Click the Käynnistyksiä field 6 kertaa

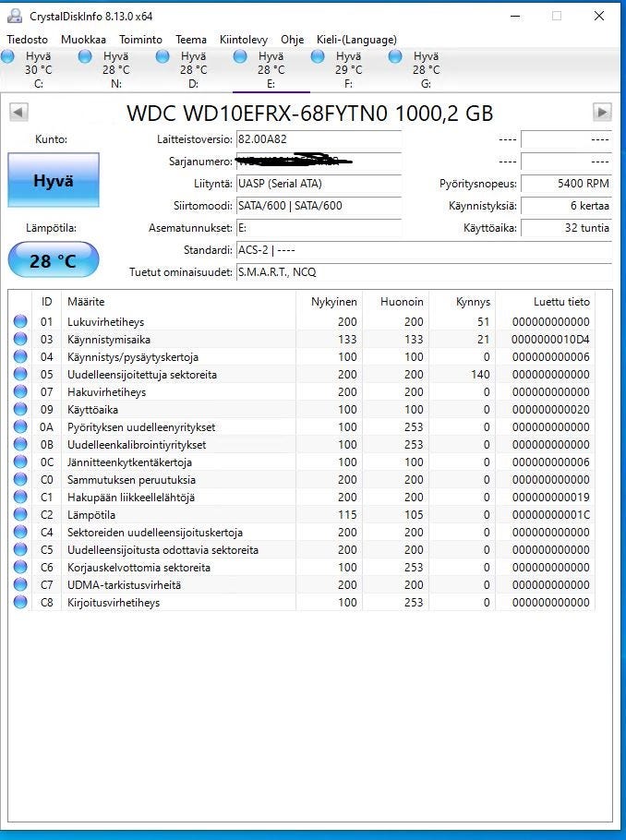click(x=566, y=206)
